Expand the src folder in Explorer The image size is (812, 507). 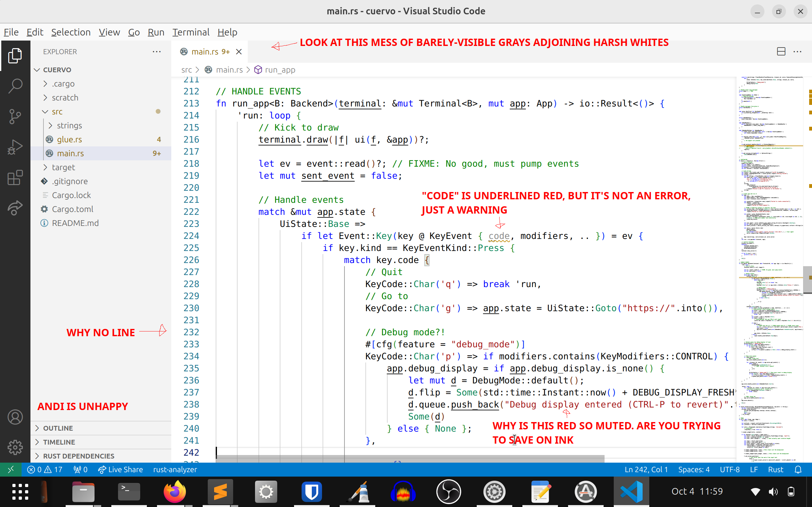point(44,111)
